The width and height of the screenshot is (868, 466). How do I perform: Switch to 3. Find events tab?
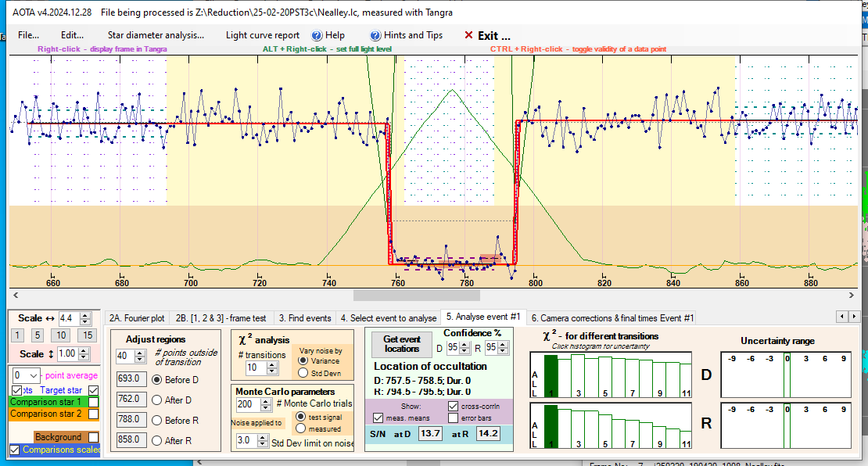[305, 318]
